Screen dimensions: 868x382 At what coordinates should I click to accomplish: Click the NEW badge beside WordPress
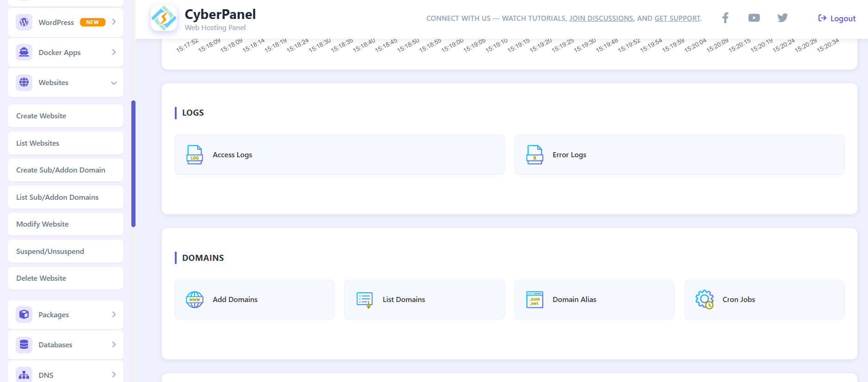92,22
